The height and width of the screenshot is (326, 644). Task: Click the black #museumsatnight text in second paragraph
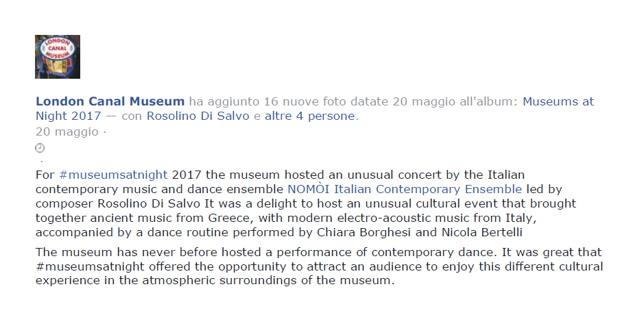[x=90, y=266]
